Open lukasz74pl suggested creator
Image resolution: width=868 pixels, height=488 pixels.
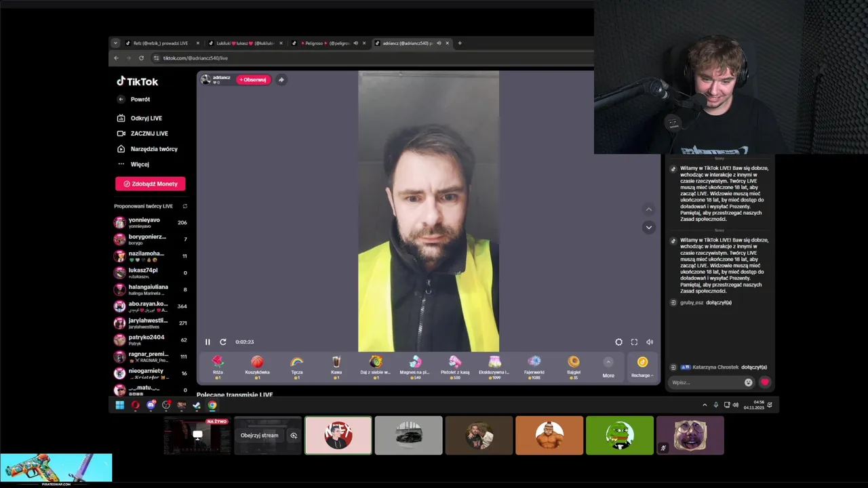(x=151, y=272)
